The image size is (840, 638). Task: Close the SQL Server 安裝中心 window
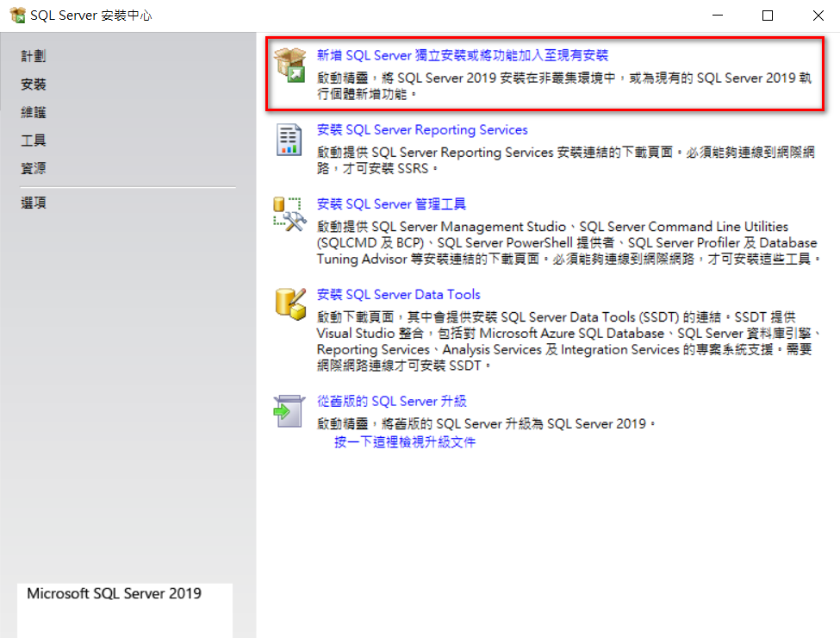coord(818,16)
